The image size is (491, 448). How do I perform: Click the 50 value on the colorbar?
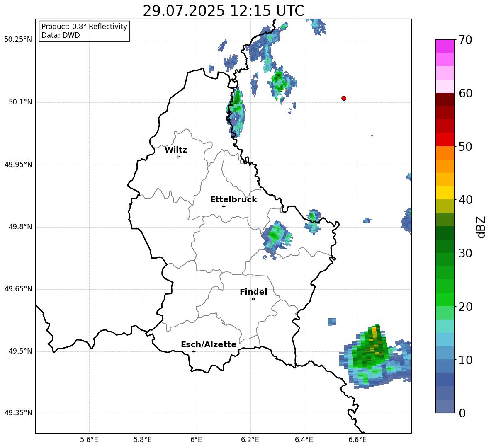pyautogui.click(x=465, y=146)
